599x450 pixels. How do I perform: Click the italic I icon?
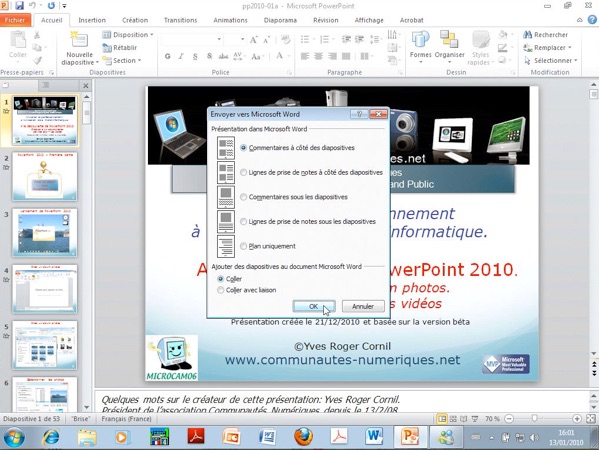pos(181,57)
